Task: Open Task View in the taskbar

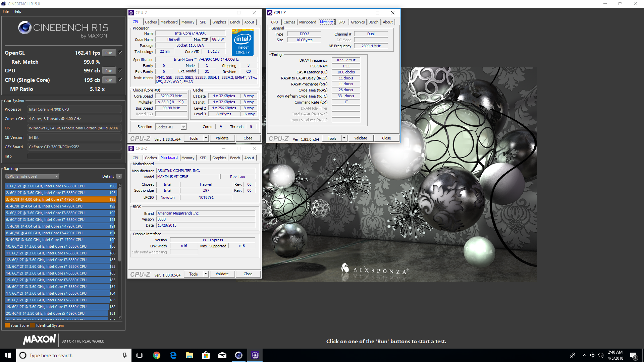Action: click(x=140, y=355)
